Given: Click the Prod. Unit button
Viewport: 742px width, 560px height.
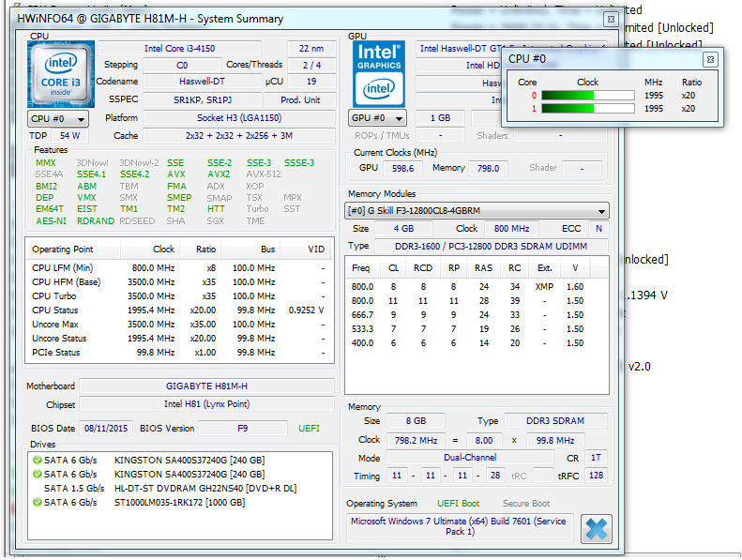Looking at the screenshot, I should pos(300,99).
